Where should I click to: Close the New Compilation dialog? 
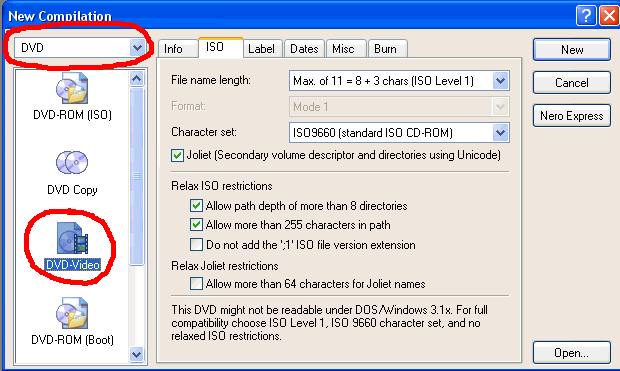(609, 16)
